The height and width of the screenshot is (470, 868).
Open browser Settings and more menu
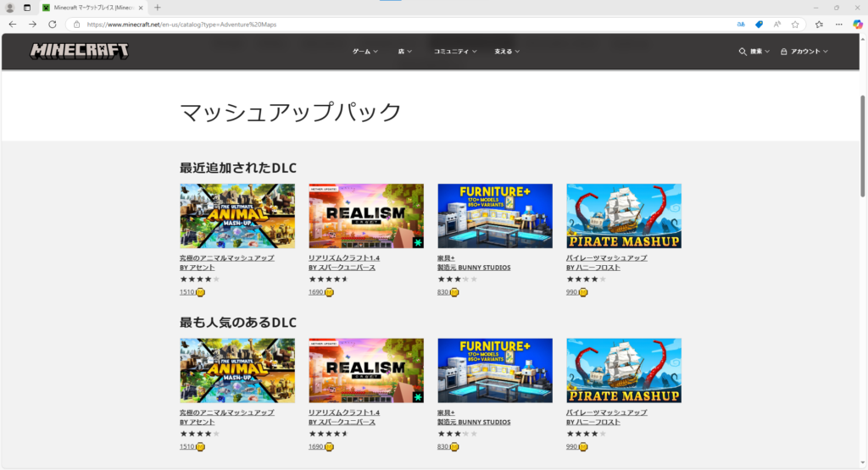coord(837,25)
